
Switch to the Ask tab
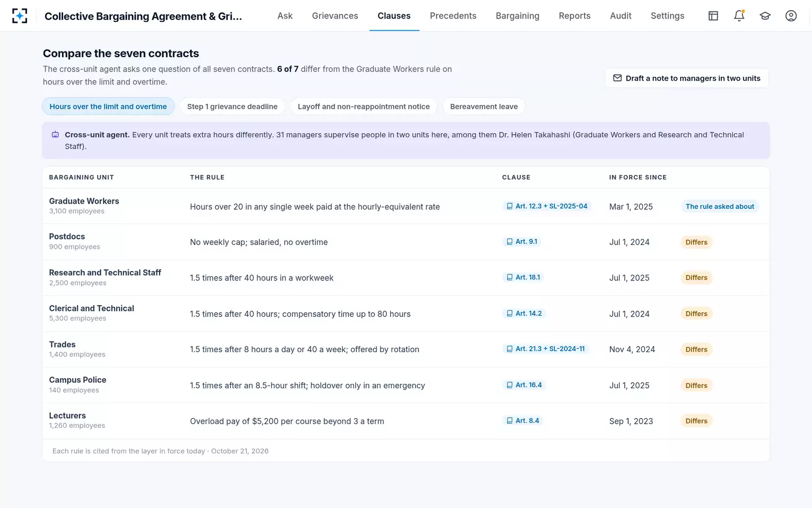(x=285, y=16)
